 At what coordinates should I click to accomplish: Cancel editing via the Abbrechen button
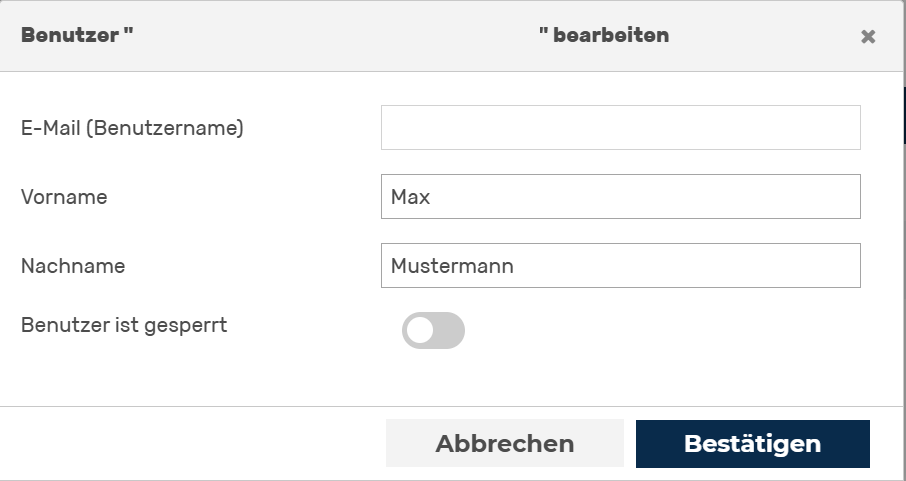click(x=504, y=443)
